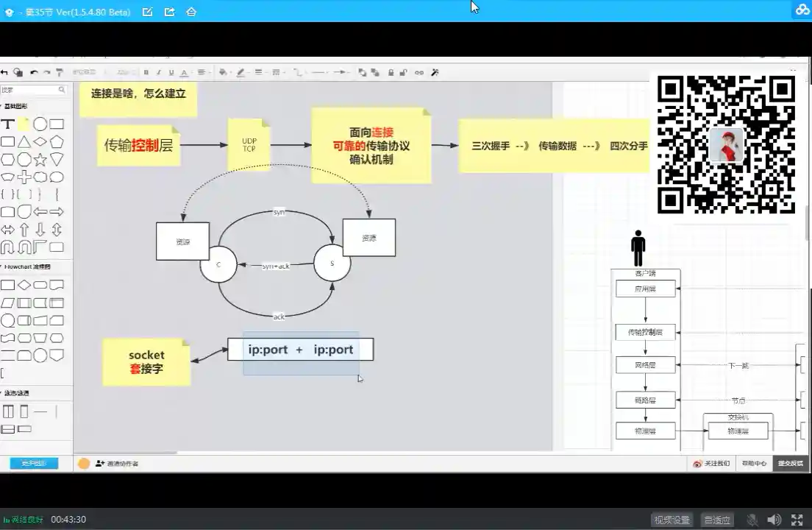
Task: Toggle the muted microphone icon
Action: click(x=752, y=520)
